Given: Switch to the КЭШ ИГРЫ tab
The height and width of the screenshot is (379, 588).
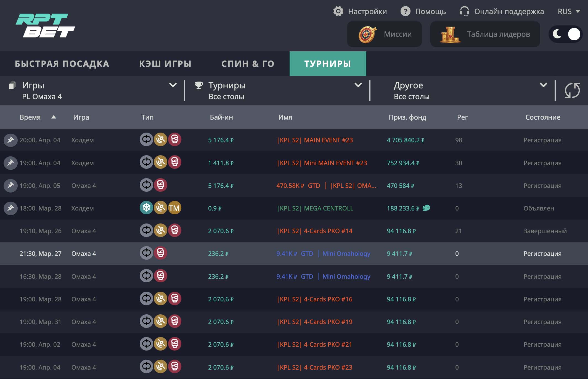Looking at the screenshot, I should (165, 64).
